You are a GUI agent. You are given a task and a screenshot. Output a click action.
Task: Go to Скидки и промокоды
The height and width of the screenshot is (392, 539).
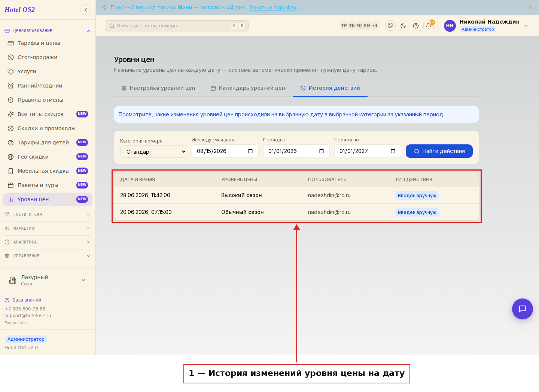[48, 128]
